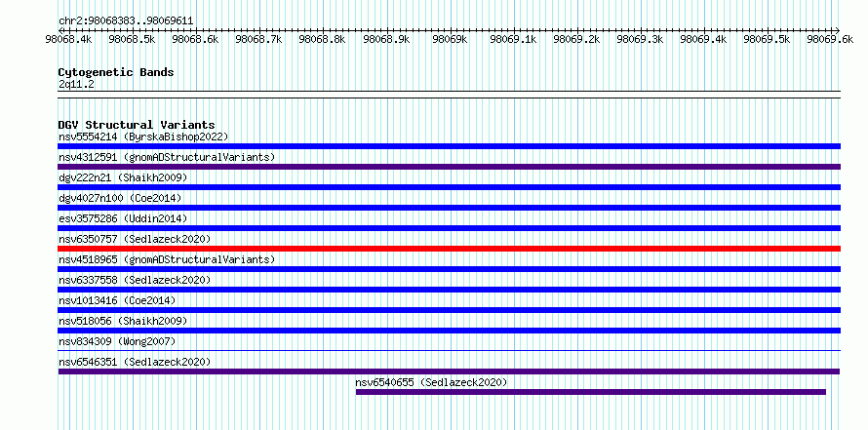Click the 98068.4k ruler tick label
The height and width of the screenshot is (430, 868).
pos(68,39)
